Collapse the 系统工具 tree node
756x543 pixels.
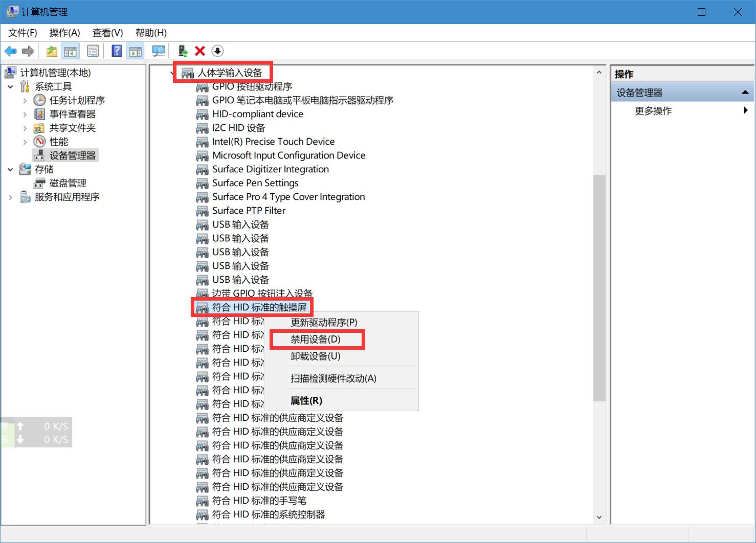pyautogui.click(x=10, y=87)
